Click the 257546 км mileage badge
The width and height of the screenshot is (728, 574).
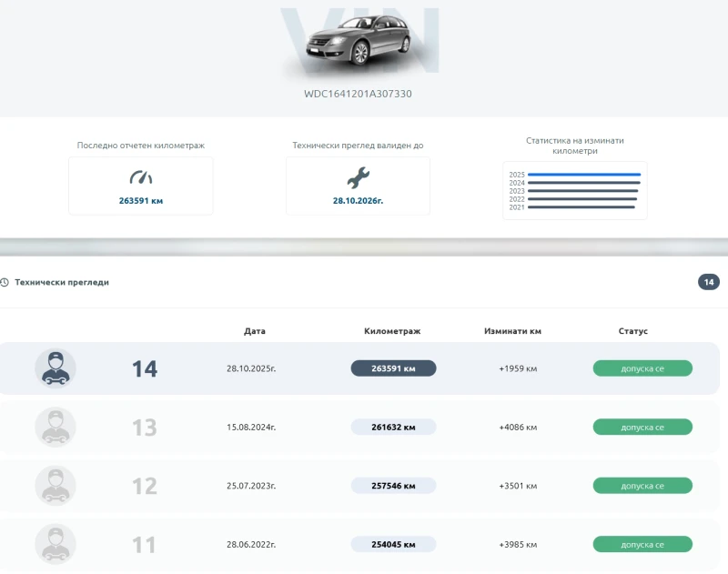point(394,486)
